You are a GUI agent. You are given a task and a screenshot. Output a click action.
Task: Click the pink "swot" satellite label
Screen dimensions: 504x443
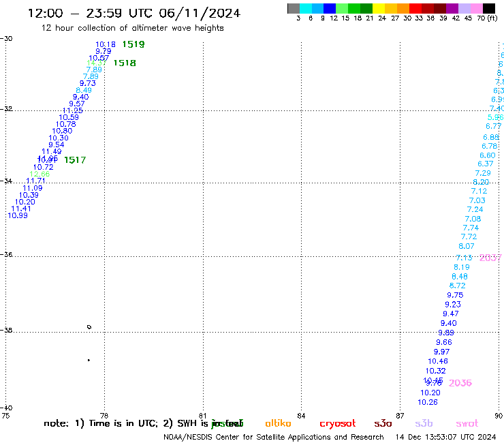[467, 424]
